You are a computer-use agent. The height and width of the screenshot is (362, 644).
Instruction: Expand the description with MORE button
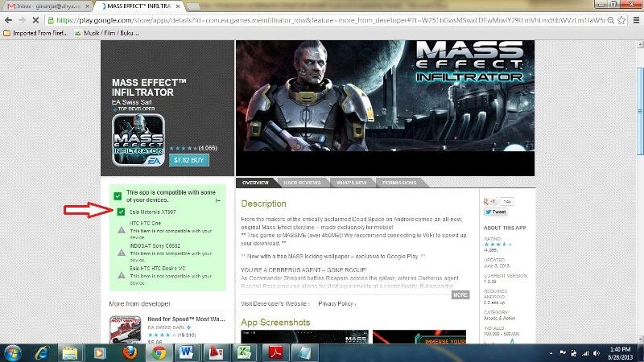(460, 294)
